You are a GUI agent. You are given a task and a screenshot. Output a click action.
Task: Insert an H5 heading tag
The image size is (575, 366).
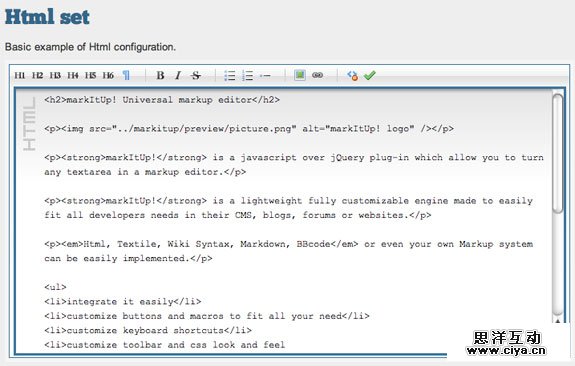[x=90, y=76]
